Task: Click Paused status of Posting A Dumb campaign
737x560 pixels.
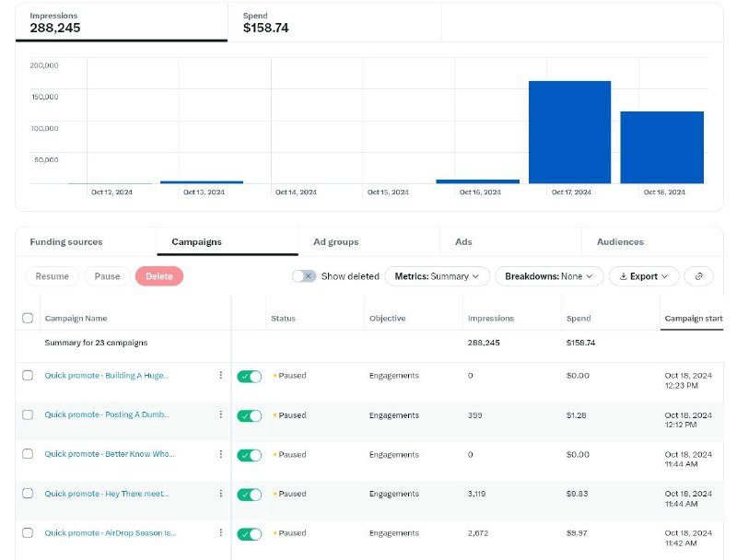Action: point(292,414)
